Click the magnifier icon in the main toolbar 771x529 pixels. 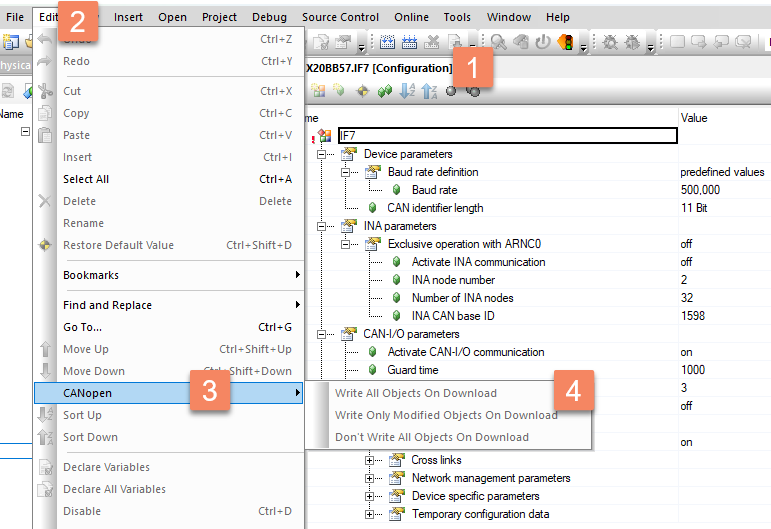coord(499,42)
